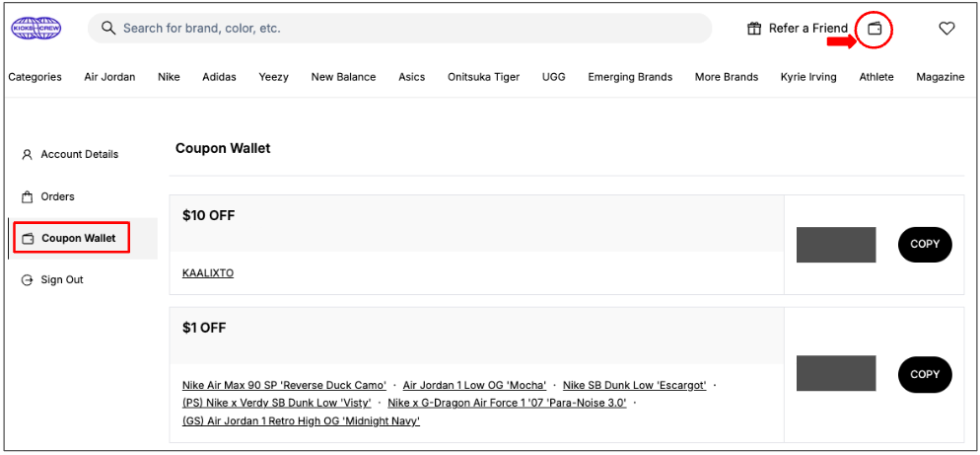The image size is (980, 455).
Task: Open the Emerging Brands menu
Action: [630, 77]
